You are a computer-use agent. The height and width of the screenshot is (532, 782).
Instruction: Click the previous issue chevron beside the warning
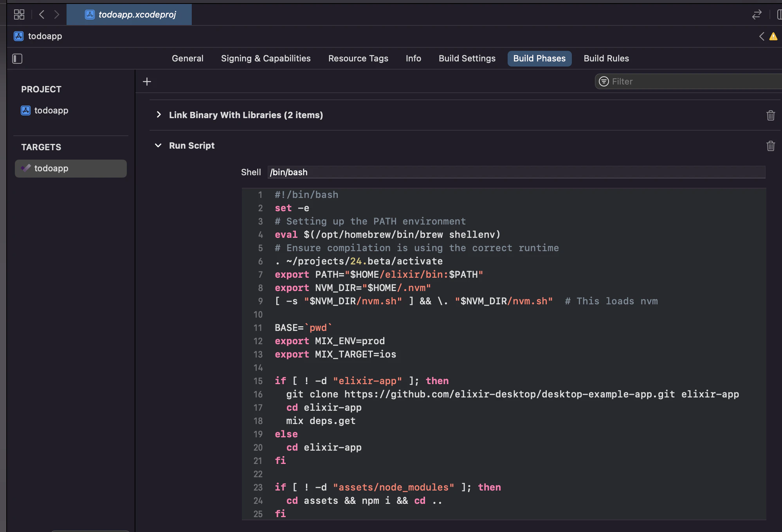pos(761,36)
